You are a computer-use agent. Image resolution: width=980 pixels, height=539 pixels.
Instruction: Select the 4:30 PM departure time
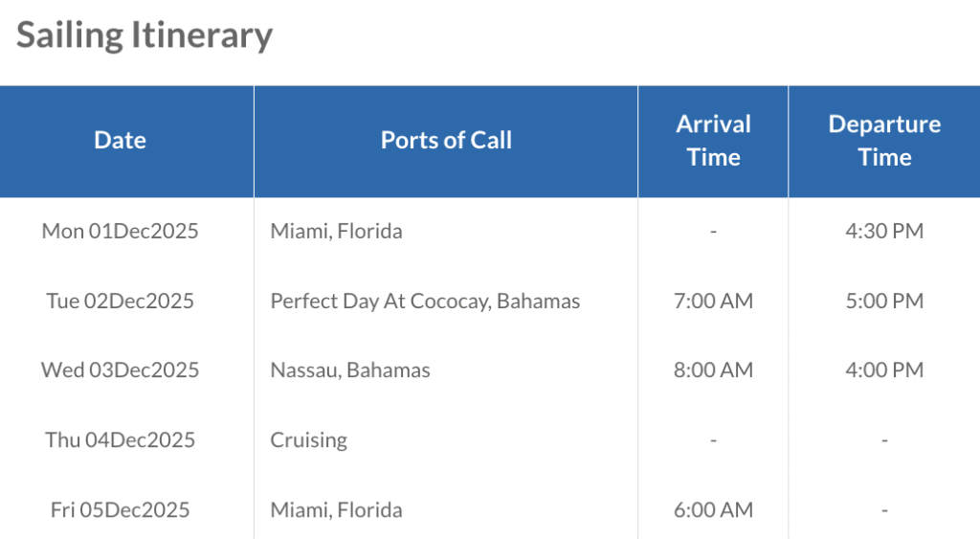(884, 232)
